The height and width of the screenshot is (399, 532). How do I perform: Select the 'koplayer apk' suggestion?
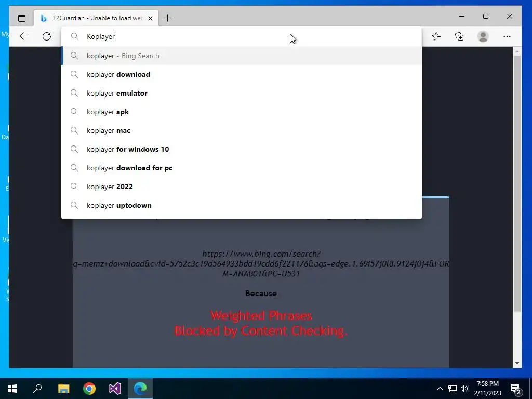tap(242, 112)
